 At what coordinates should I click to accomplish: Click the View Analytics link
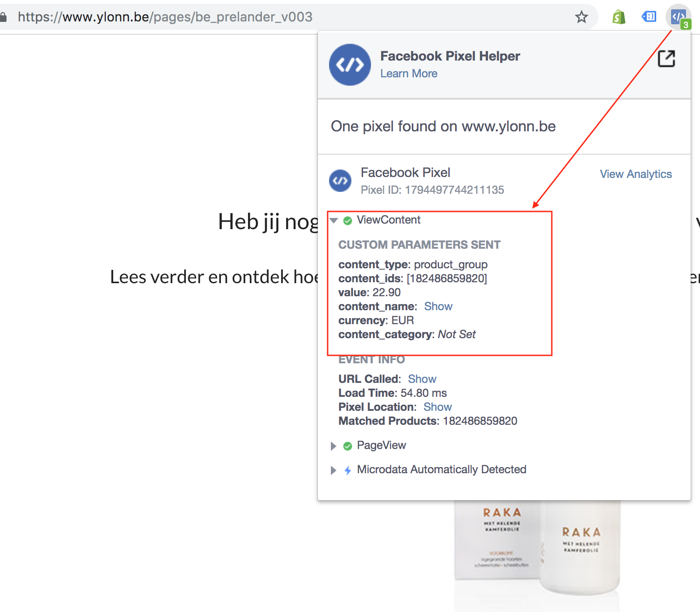(636, 174)
